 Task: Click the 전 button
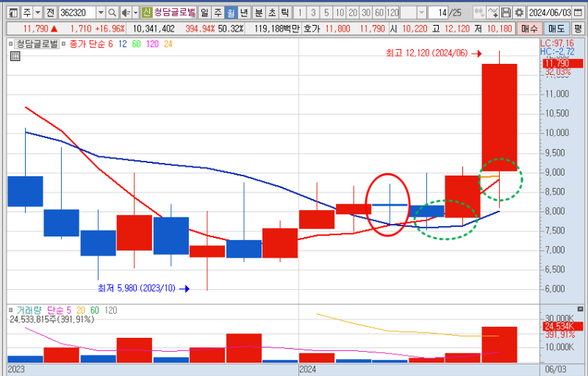(50, 12)
